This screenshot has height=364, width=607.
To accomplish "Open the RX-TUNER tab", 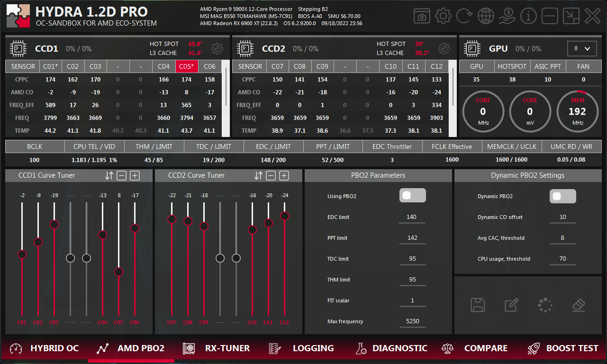I will (217, 348).
